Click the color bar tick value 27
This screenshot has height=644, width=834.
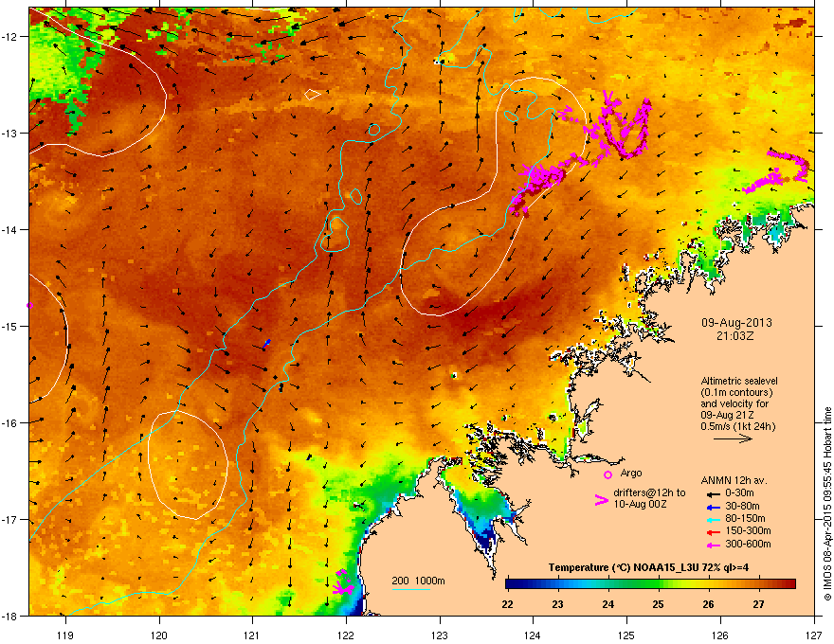(x=758, y=604)
